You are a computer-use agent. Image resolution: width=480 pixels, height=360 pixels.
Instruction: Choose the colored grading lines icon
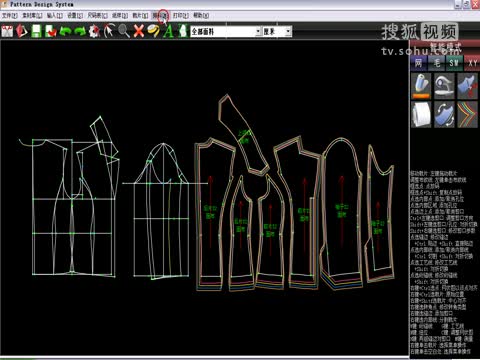pos(467,115)
